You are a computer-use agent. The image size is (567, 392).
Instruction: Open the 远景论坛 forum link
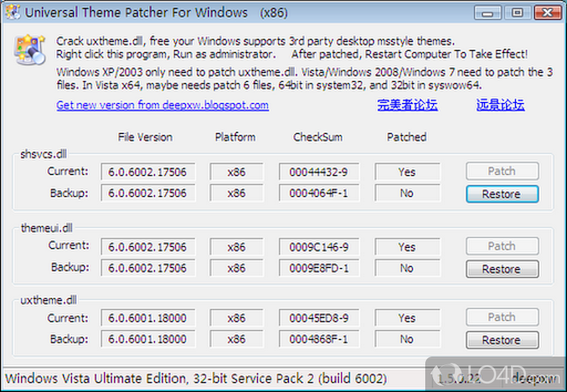coord(500,105)
